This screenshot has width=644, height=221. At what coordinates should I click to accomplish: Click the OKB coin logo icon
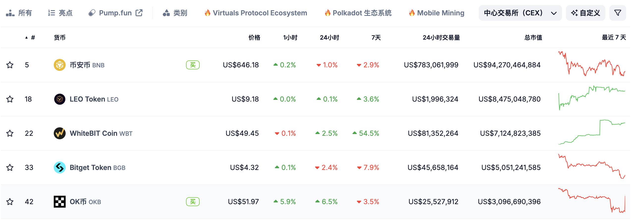click(60, 201)
